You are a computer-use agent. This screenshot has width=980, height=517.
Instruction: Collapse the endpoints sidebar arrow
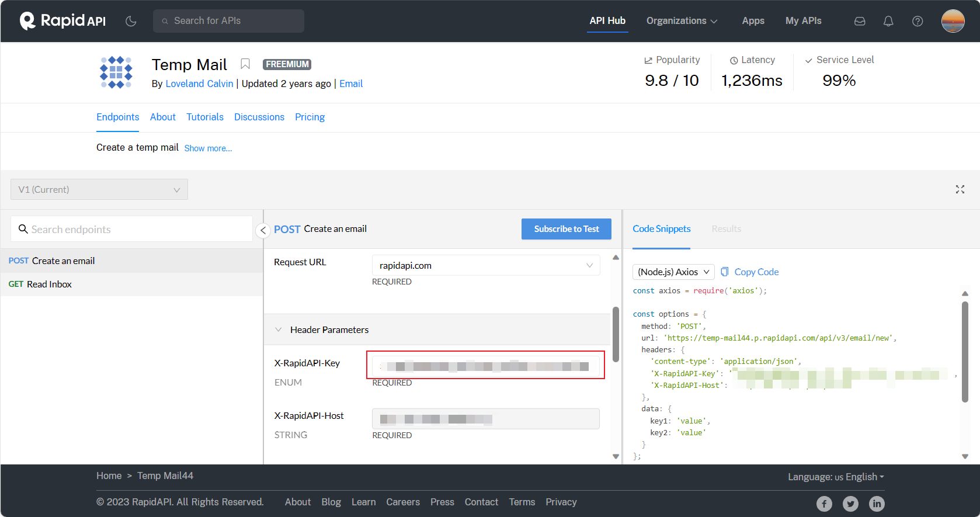(x=263, y=230)
